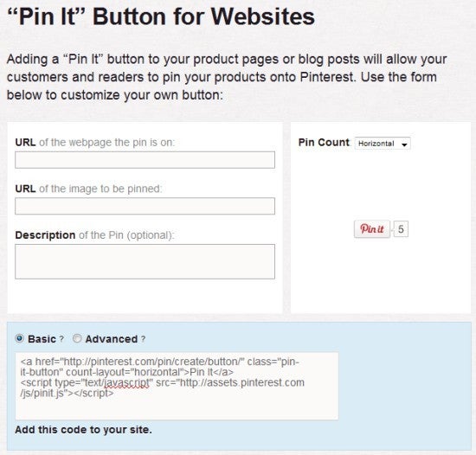This screenshot has height=455, width=476.
Task: Select the Advanced radio button
Action: pos(77,338)
